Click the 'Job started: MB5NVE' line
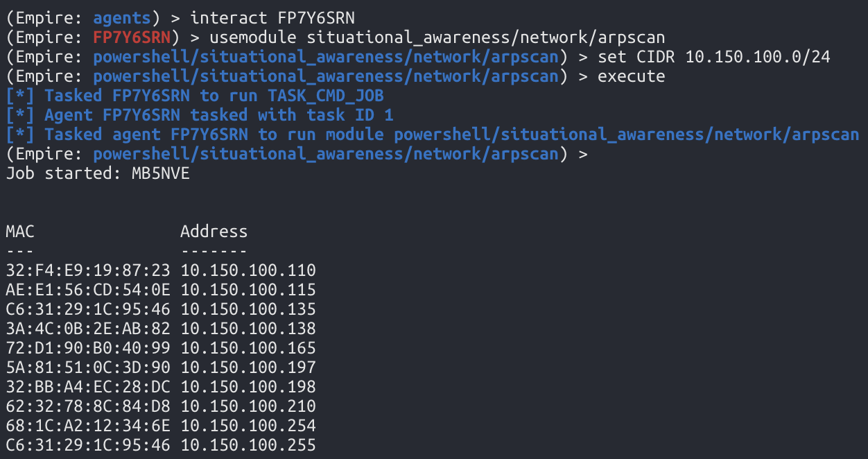This screenshot has height=459, width=868. (x=98, y=173)
